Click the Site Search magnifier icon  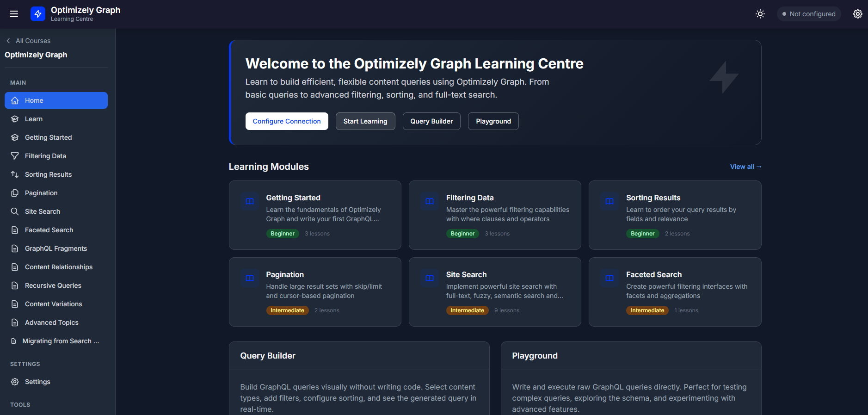[15, 211]
